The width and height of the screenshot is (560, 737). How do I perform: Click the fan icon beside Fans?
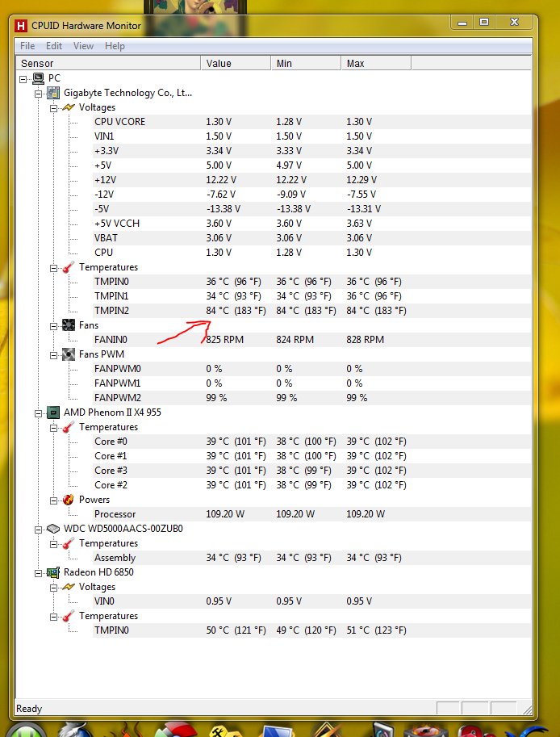pyautogui.click(x=69, y=325)
